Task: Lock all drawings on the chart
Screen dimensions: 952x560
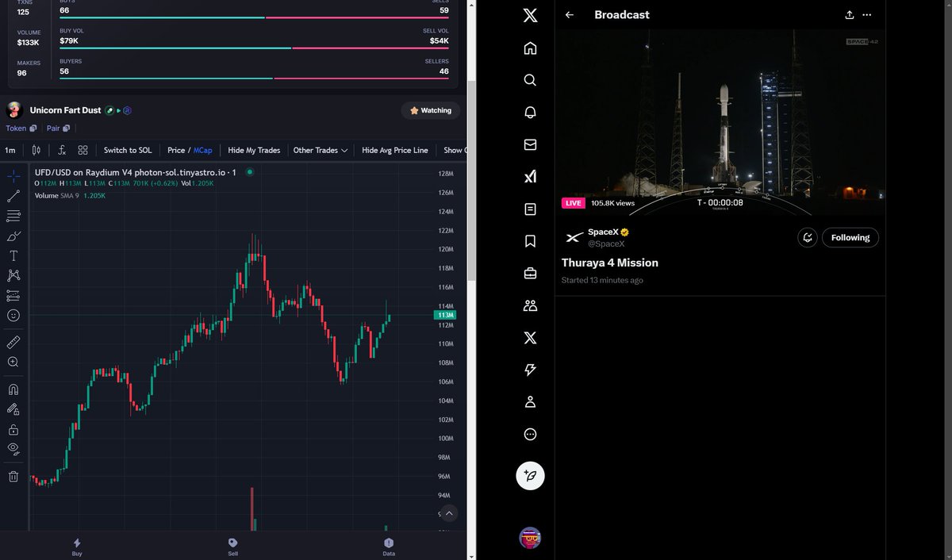Action: 13,428
